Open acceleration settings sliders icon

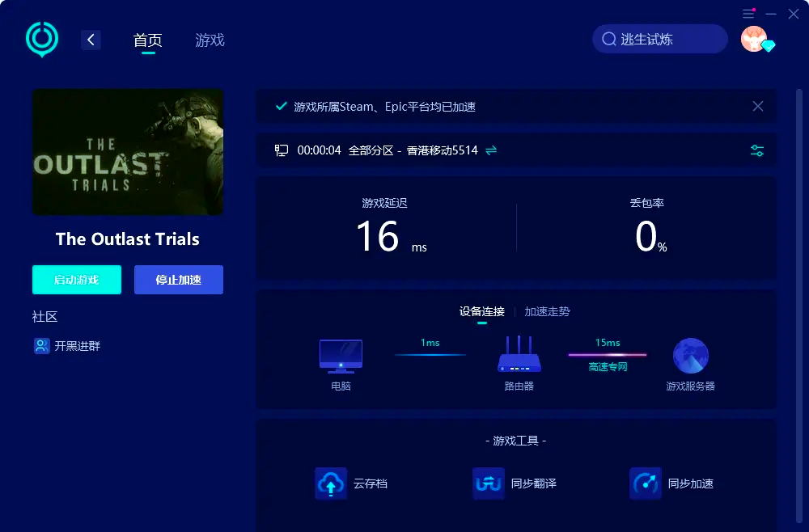[x=757, y=150]
